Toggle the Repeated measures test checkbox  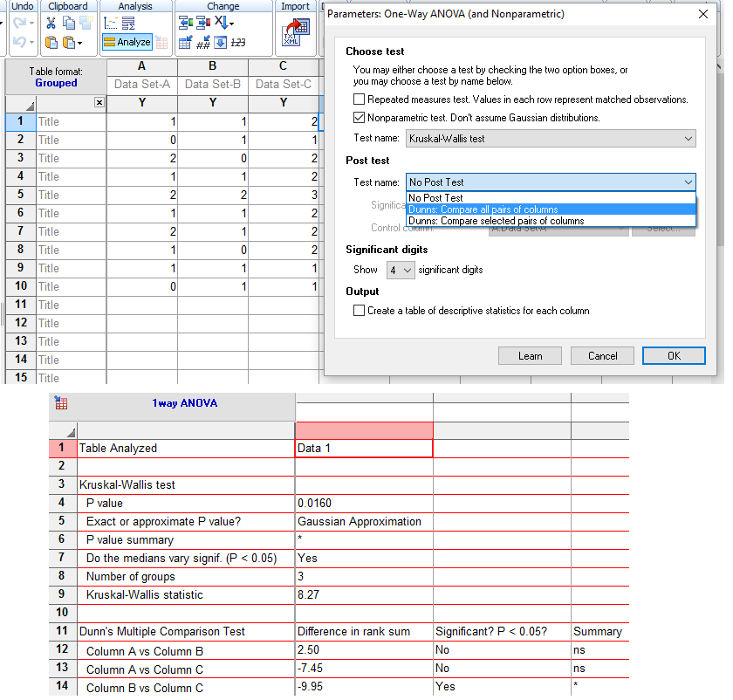359,100
